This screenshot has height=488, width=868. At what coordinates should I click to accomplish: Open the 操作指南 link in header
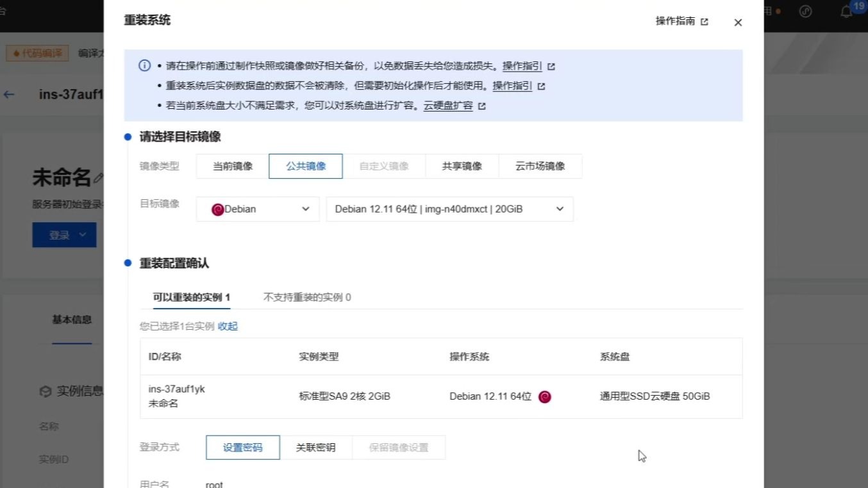[675, 21]
